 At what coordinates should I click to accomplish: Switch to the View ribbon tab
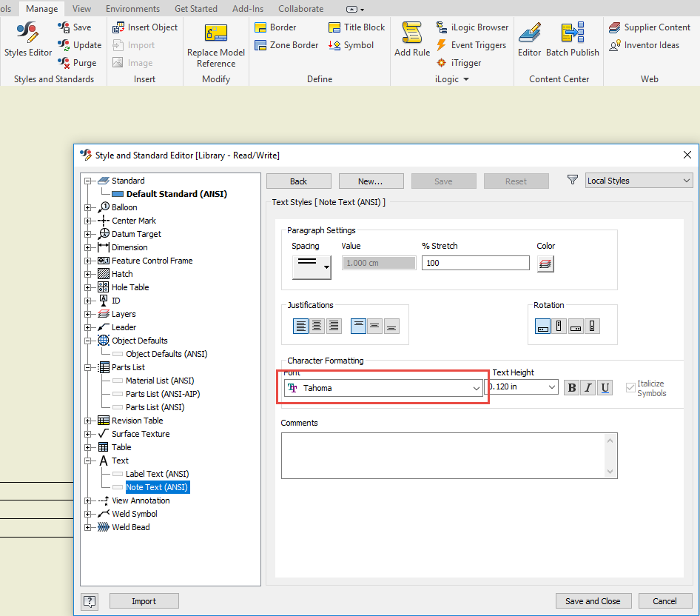[x=81, y=8]
